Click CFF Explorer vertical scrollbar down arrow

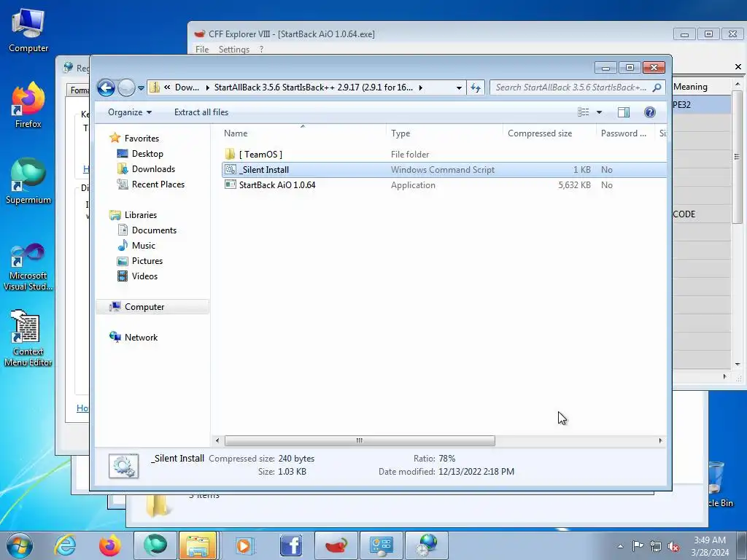tap(738, 365)
